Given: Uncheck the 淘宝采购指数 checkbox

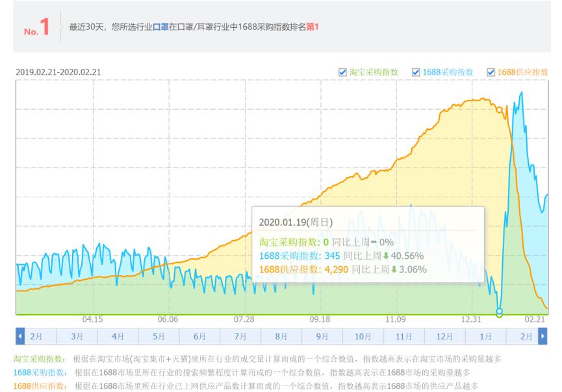Looking at the screenshot, I should pyautogui.click(x=342, y=72).
